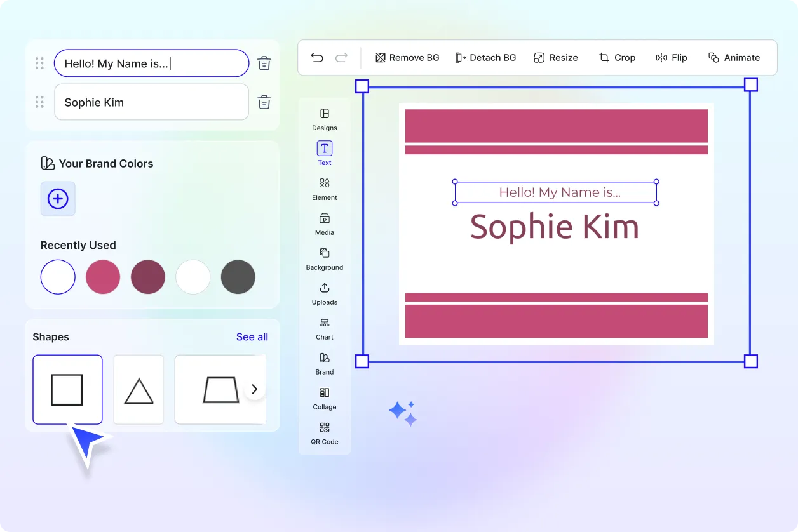The image size is (798, 532).
Task: Click the redo arrow icon
Action: pyautogui.click(x=341, y=58)
